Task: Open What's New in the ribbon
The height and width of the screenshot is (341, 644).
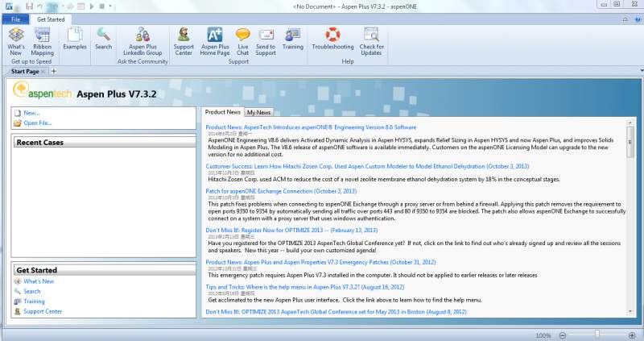Action: click(16, 41)
